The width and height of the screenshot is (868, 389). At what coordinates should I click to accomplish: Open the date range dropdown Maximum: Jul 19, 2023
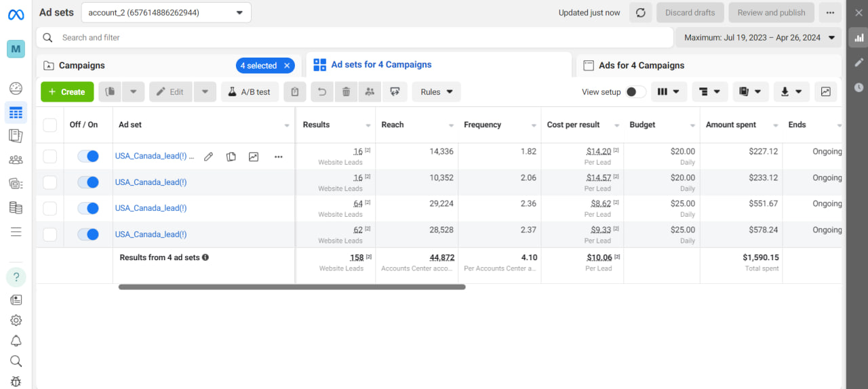point(758,37)
